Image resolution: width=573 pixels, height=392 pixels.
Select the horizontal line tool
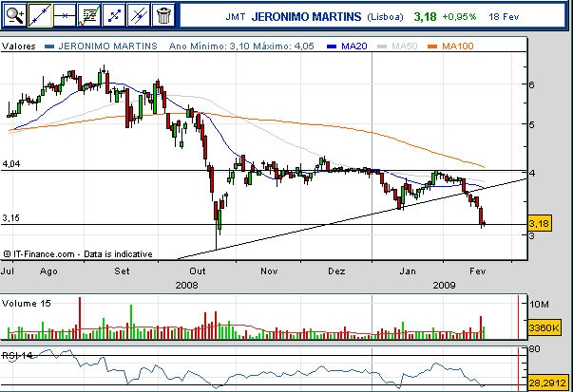65,15
